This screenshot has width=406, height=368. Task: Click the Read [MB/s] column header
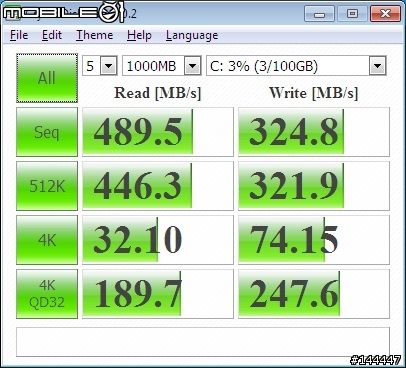pyautogui.click(x=158, y=93)
